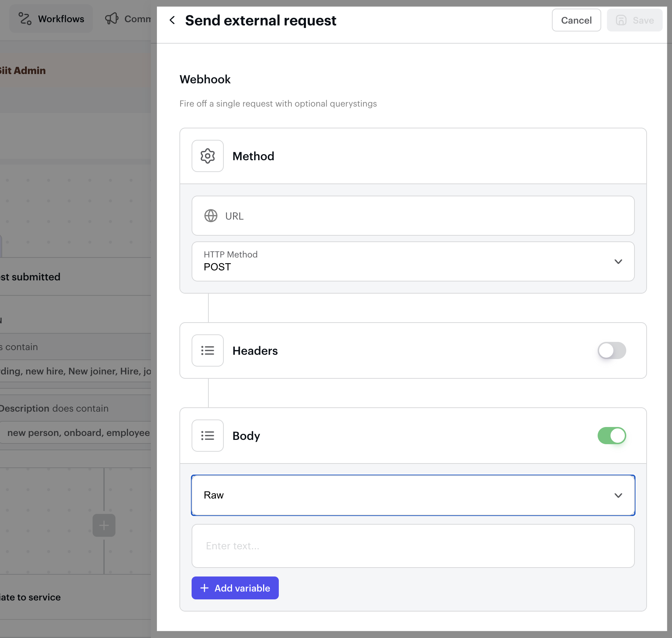Open the HTTP Method dropdown
This screenshot has width=672, height=638.
(413, 261)
